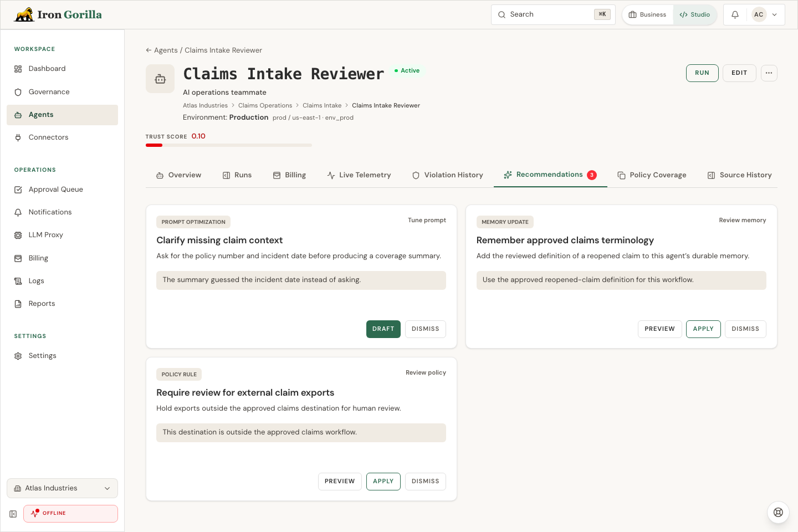798x532 pixels.
Task: Open Governance shield item
Action: click(62, 92)
